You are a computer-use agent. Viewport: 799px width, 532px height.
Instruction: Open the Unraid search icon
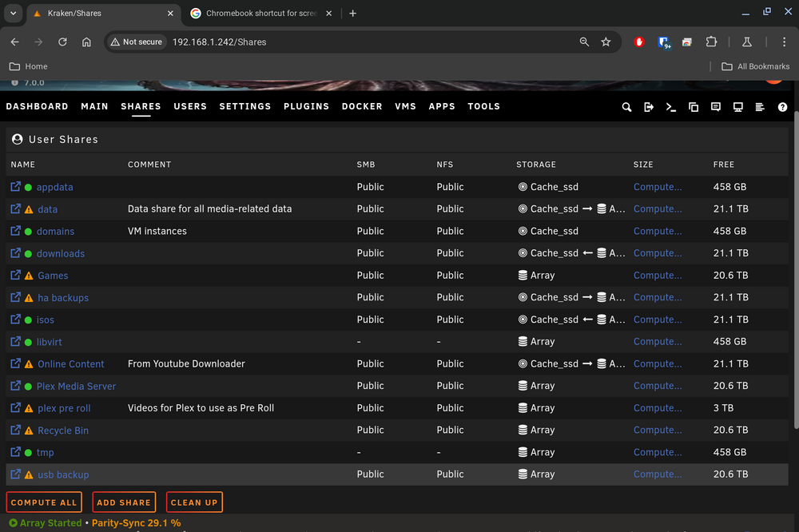[x=626, y=107]
